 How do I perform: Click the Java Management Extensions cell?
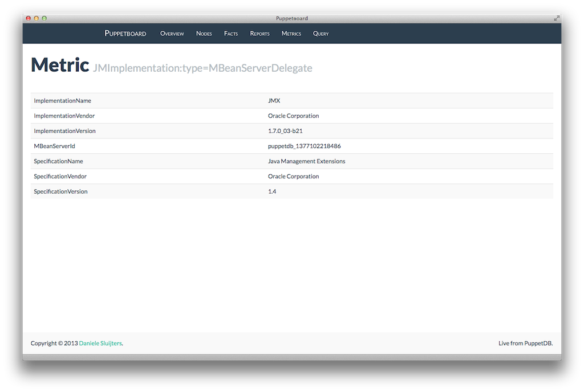pyautogui.click(x=306, y=161)
